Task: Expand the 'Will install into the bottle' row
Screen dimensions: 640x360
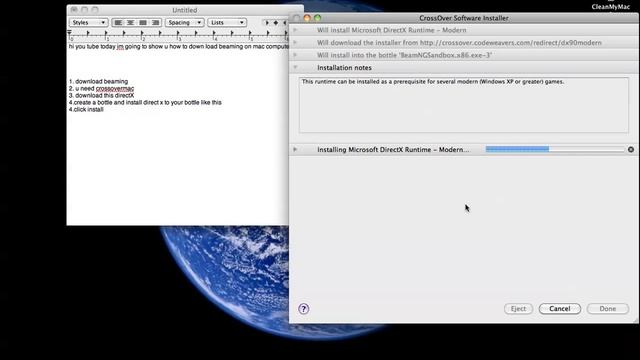Action: point(295,55)
